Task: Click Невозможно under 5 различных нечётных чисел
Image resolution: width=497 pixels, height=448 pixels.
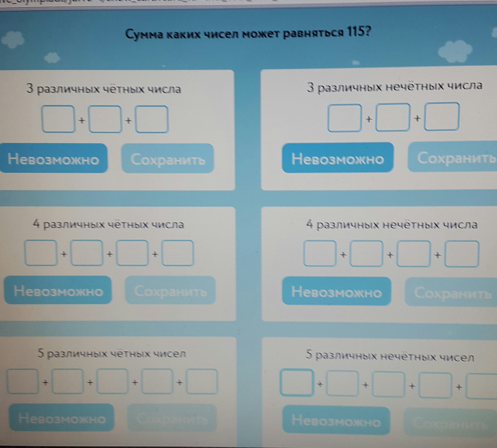Action: [x=336, y=421]
